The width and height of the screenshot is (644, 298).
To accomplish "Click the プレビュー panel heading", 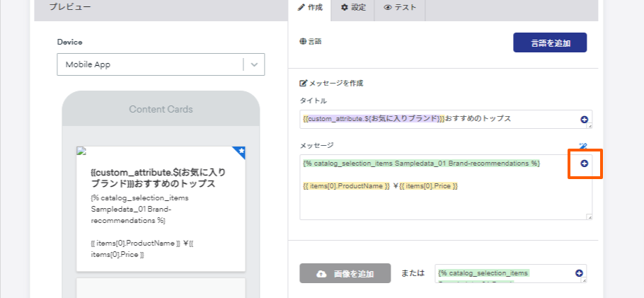I will pyautogui.click(x=69, y=7).
